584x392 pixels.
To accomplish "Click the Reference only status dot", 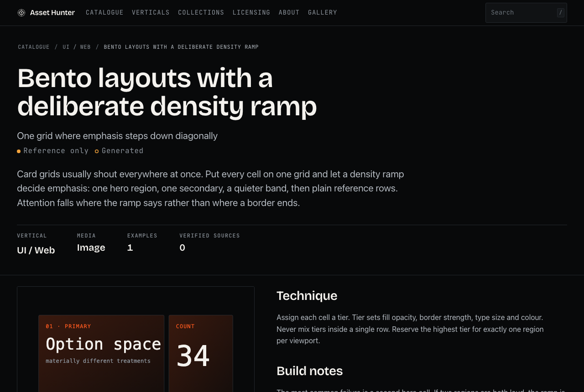I will (x=19, y=151).
